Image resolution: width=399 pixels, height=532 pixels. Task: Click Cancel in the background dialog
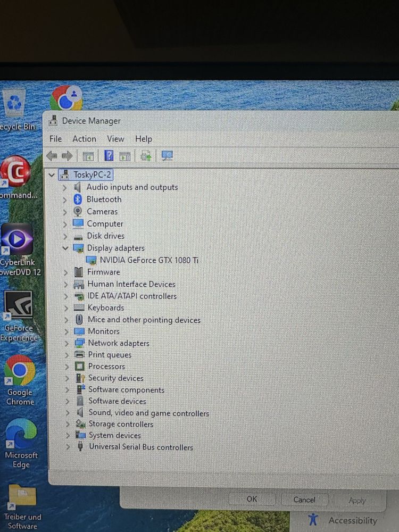click(304, 500)
